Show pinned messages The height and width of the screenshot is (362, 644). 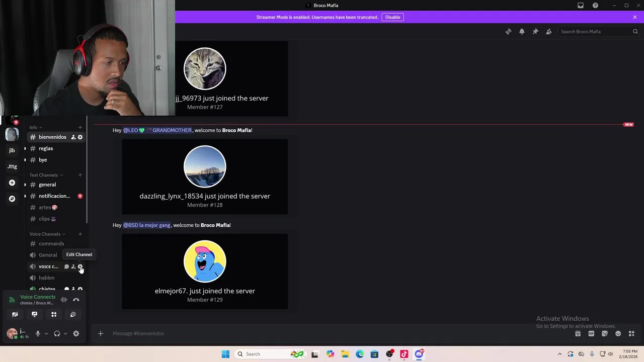pyautogui.click(x=535, y=31)
